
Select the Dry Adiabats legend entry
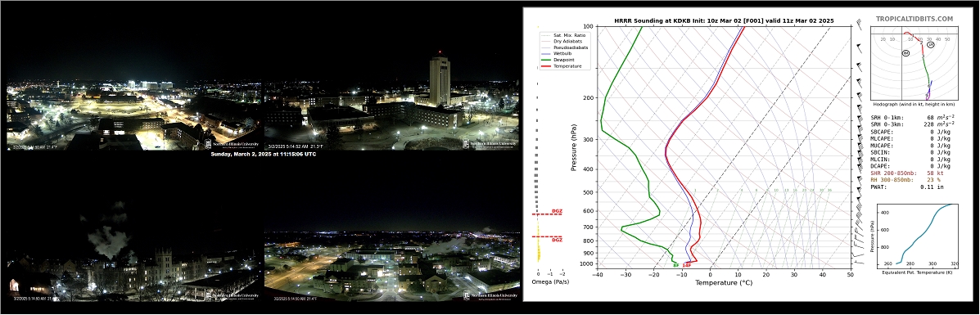[566, 41]
